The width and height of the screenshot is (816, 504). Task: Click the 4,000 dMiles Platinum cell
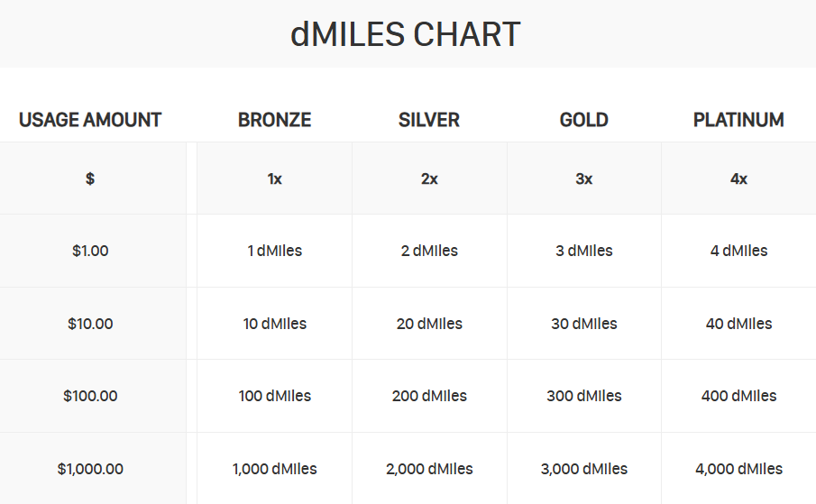(x=738, y=469)
